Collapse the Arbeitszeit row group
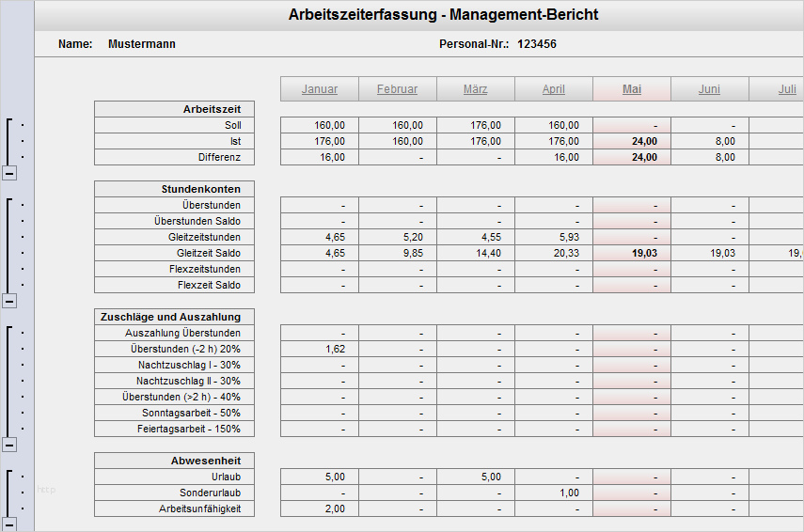This screenshot has width=804, height=532. pyautogui.click(x=9, y=173)
